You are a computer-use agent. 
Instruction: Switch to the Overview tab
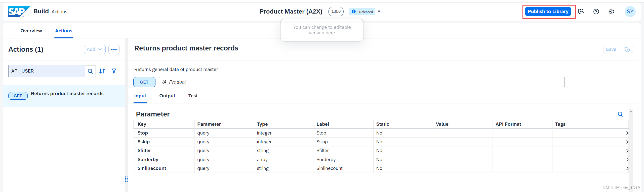[31, 31]
